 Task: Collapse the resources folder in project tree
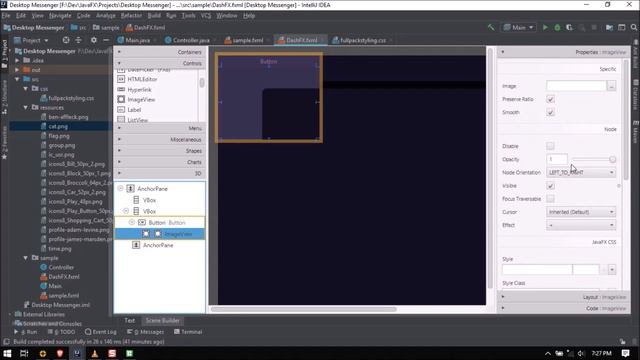click(26, 107)
